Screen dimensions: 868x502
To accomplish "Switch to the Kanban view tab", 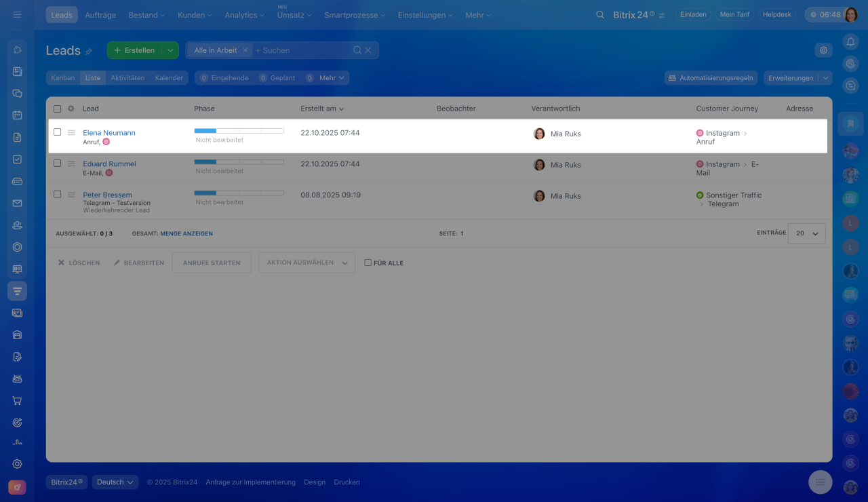I will click(63, 78).
